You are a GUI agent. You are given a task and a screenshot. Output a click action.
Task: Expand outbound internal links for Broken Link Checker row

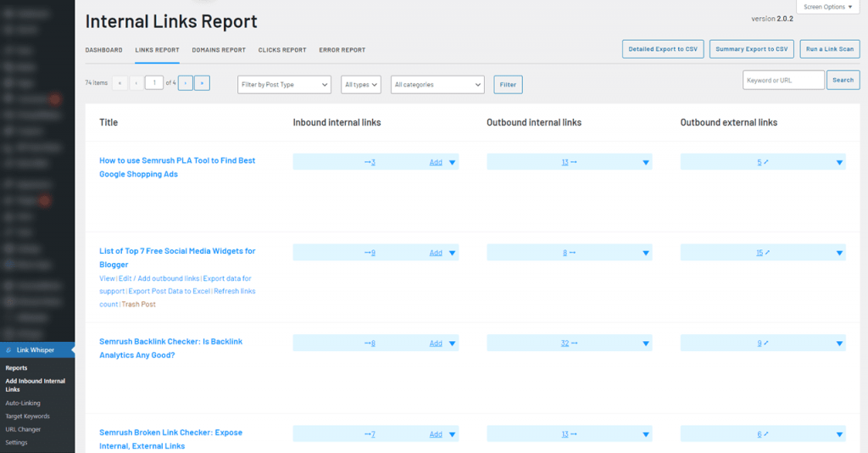(645, 434)
